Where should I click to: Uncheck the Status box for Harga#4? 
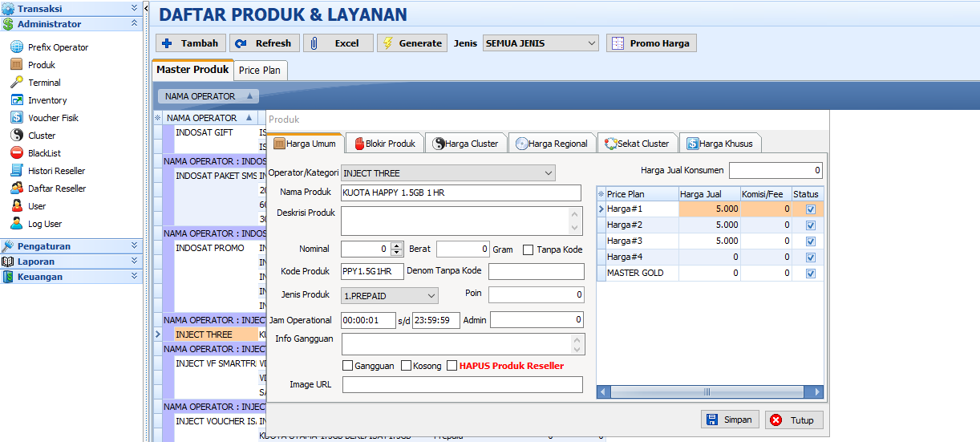(x=810, y=257)
